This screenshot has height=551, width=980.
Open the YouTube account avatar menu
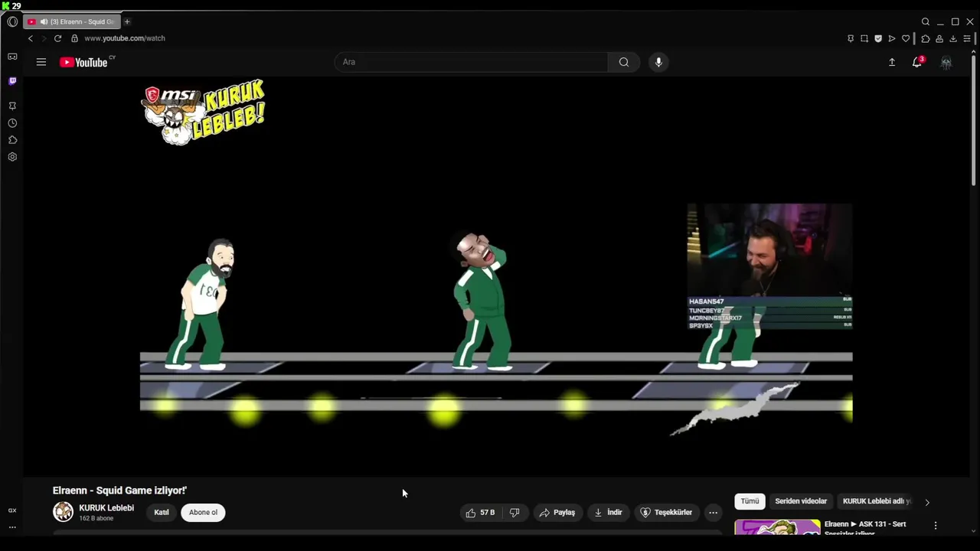[x=946, y=63]
